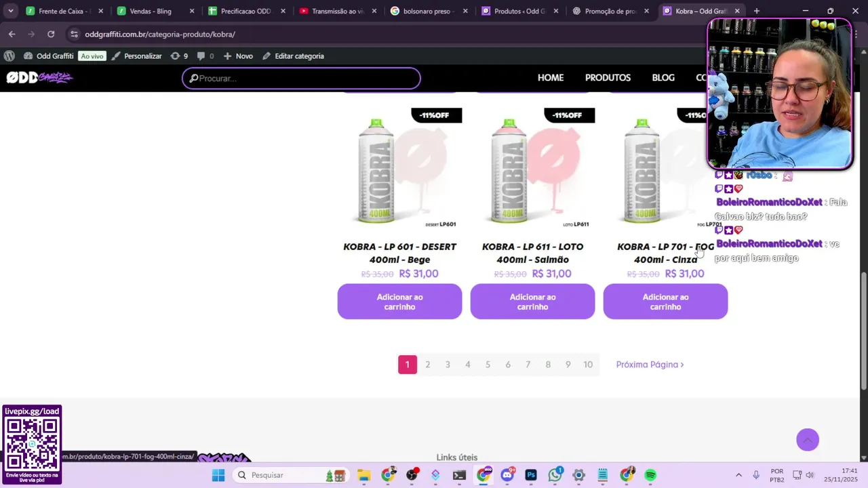Open the 9 pending updates item
868x488 pixels.
180,56
